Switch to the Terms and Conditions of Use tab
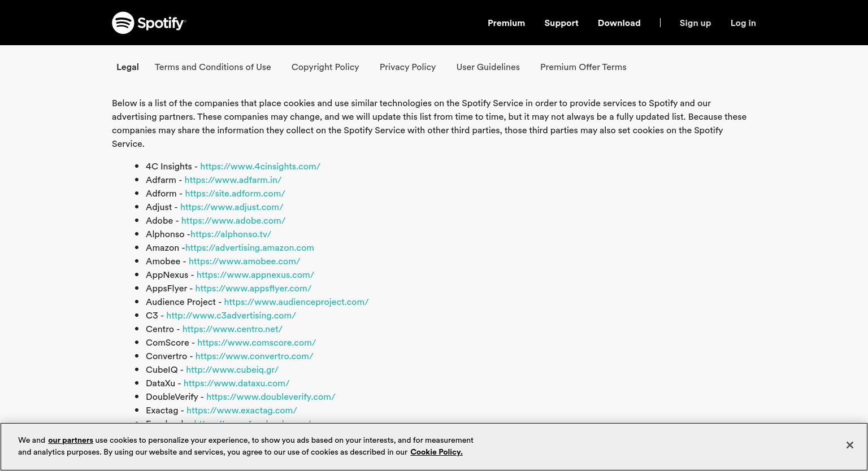 point(212,67)
